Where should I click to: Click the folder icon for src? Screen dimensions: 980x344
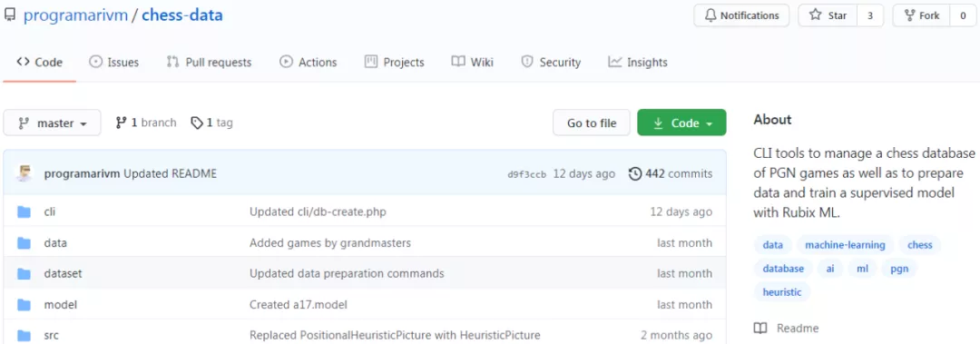point(24,335)
